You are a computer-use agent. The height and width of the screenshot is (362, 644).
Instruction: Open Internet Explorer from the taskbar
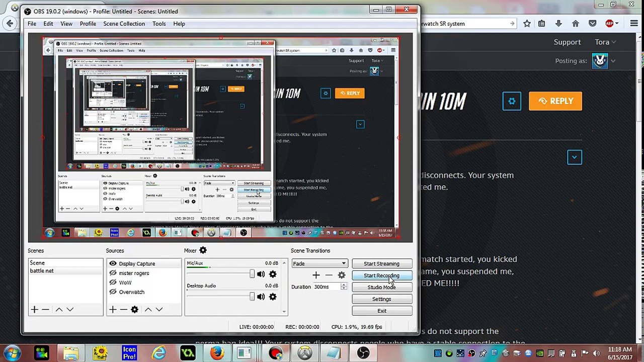click(x=159, y=353)
